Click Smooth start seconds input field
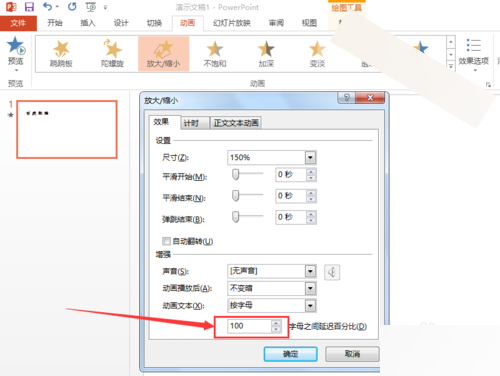This screenshot has width=500, height=376. [291, 175]
